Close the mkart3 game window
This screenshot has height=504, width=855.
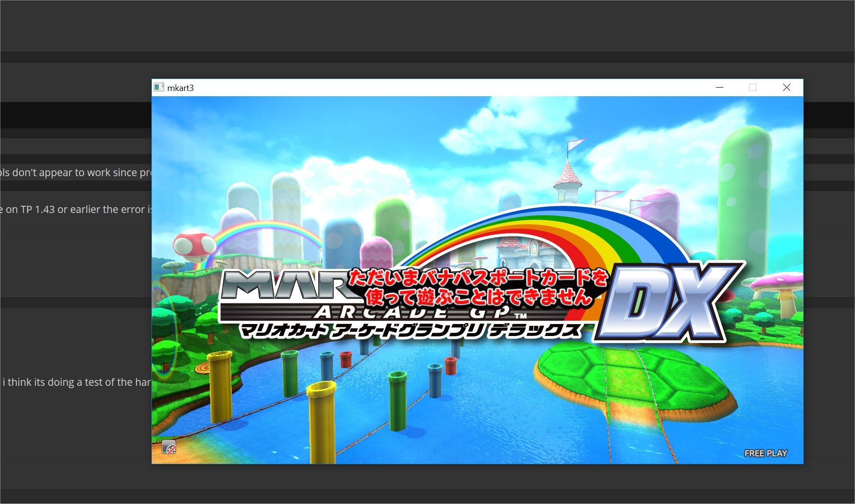pyautogui.click(x=787, y=88)
